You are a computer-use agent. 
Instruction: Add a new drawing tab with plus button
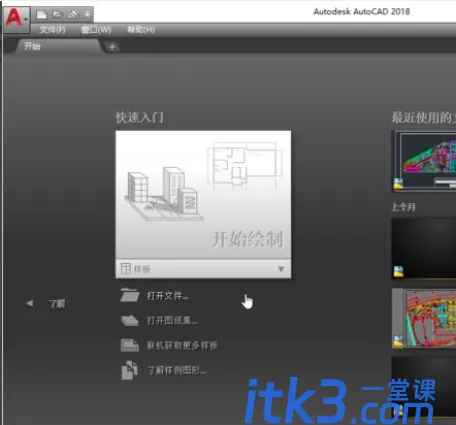[x=112, y=47]
